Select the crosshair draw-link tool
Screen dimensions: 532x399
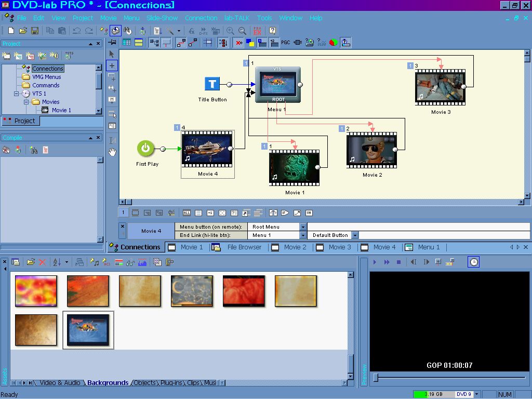112,65
